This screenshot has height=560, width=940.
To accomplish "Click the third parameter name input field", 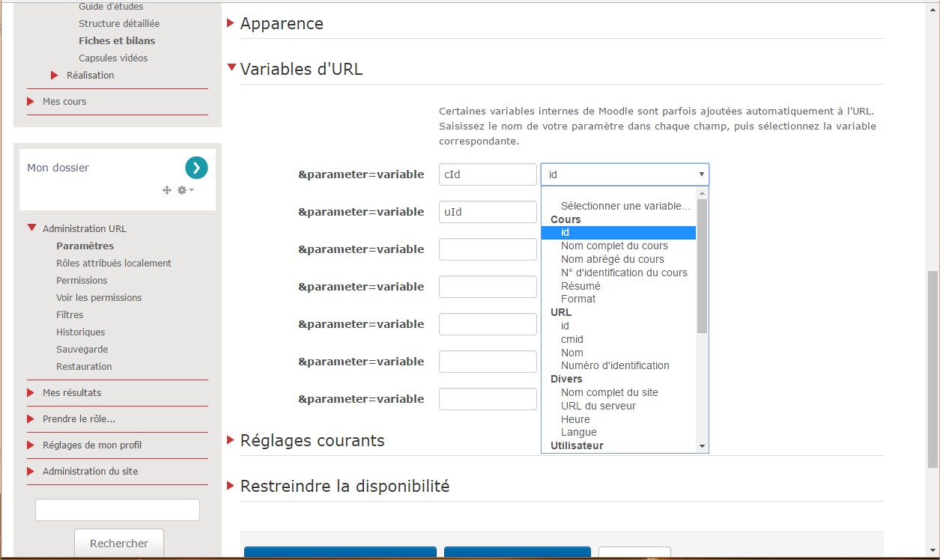I will [488, 249].
